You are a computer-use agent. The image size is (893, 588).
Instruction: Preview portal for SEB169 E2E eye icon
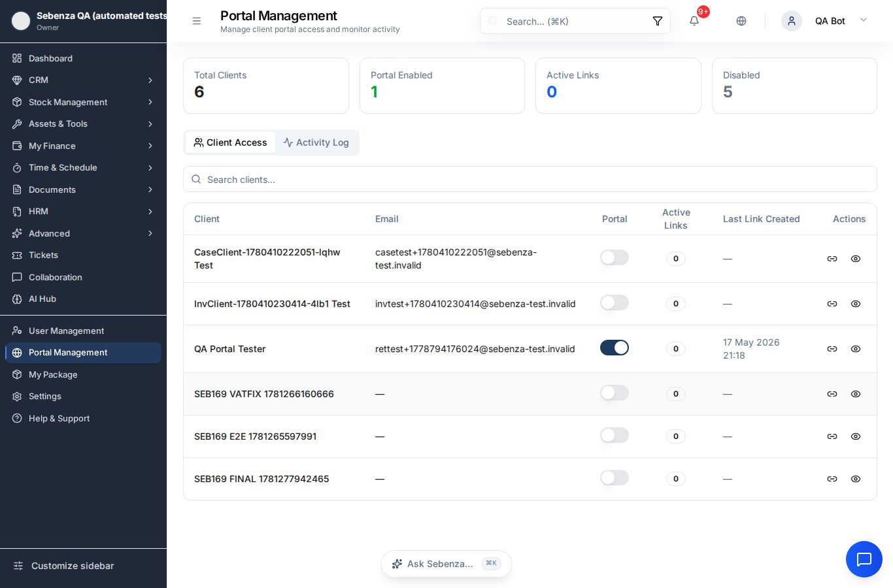coord(856,436)
